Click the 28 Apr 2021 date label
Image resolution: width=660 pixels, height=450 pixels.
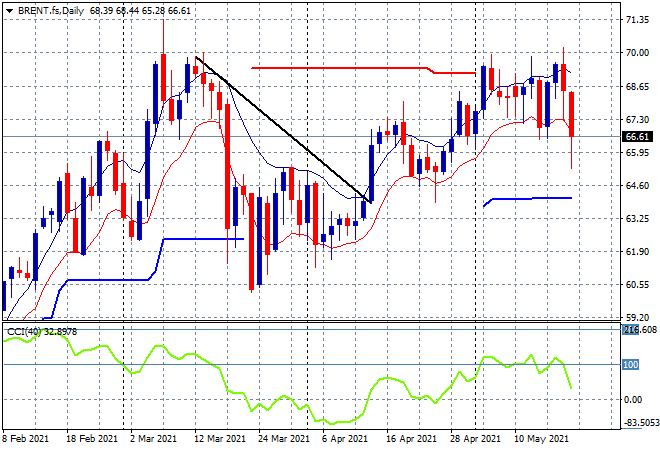tap(476, 439)
